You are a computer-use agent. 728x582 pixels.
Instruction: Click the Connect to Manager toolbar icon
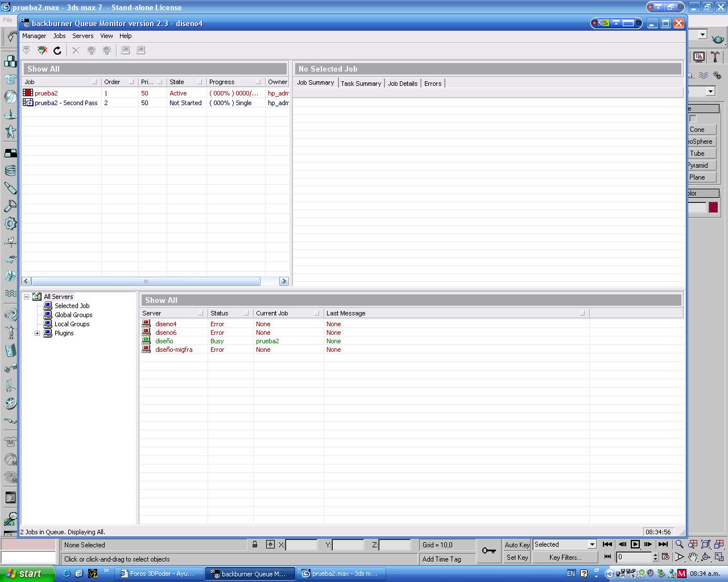coord(27,51)
